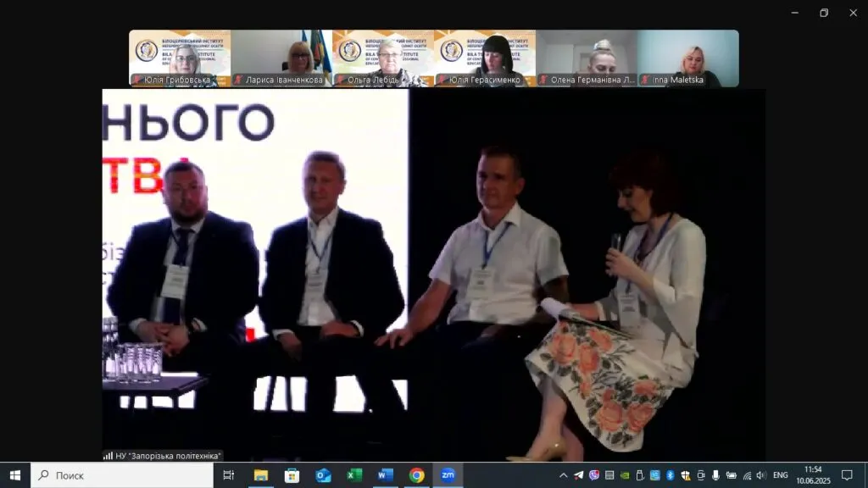868x488 pixels.
Task: Open the Windows Start menu
Action: (x=15, y=475)
